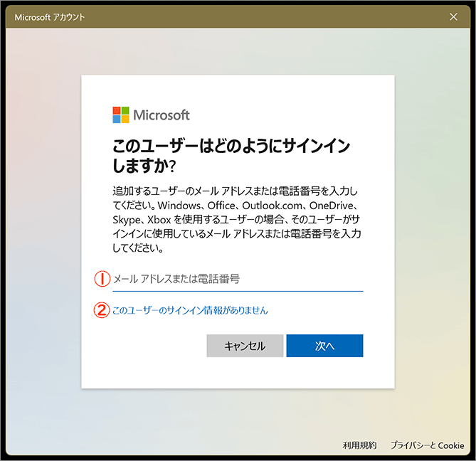
Task: Click the Microsoft アカウント window title
Action: tap(50, 17)
